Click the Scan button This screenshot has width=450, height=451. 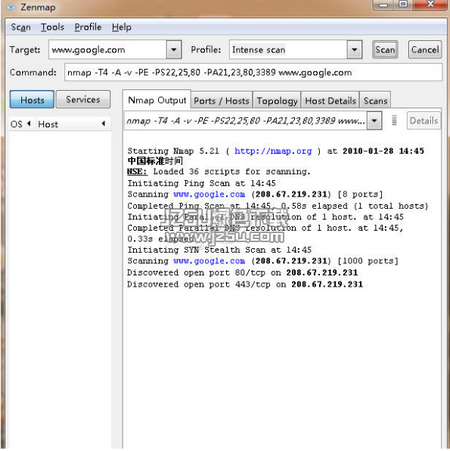pyautogui.click(x=385, y=50)
